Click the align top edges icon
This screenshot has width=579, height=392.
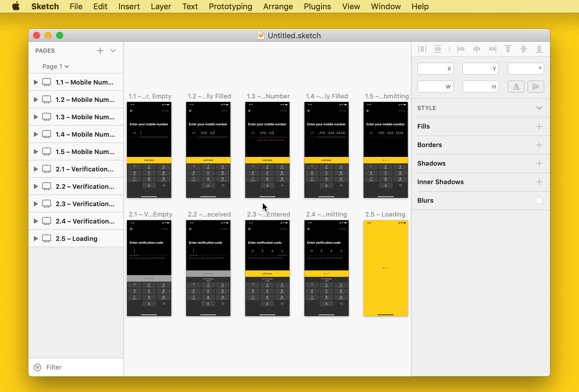coord(508,49)
